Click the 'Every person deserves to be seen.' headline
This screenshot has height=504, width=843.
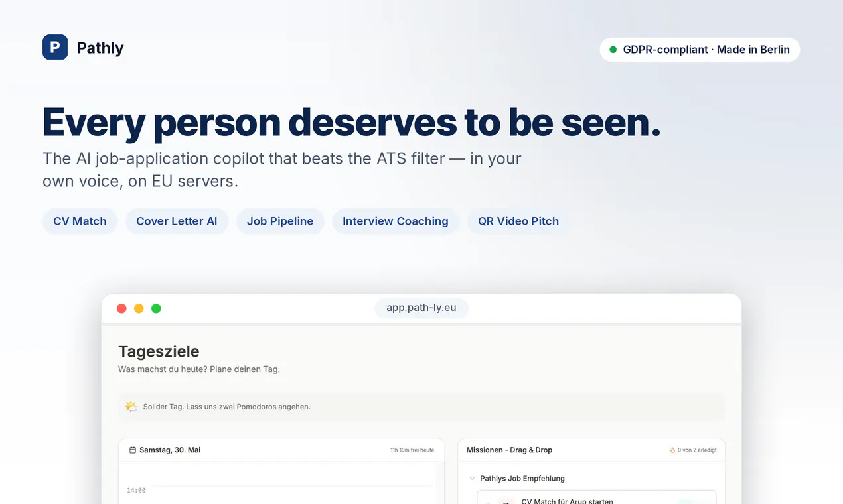pyautogui.click(x=352, y=122)
